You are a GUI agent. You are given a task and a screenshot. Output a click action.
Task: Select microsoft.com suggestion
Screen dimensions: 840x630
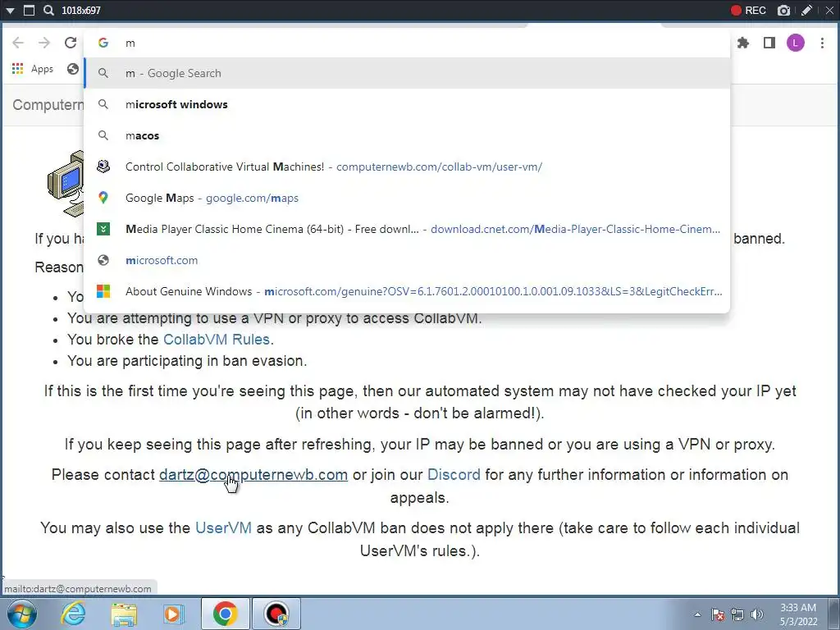pyautogui.click(x=407, y=260)
